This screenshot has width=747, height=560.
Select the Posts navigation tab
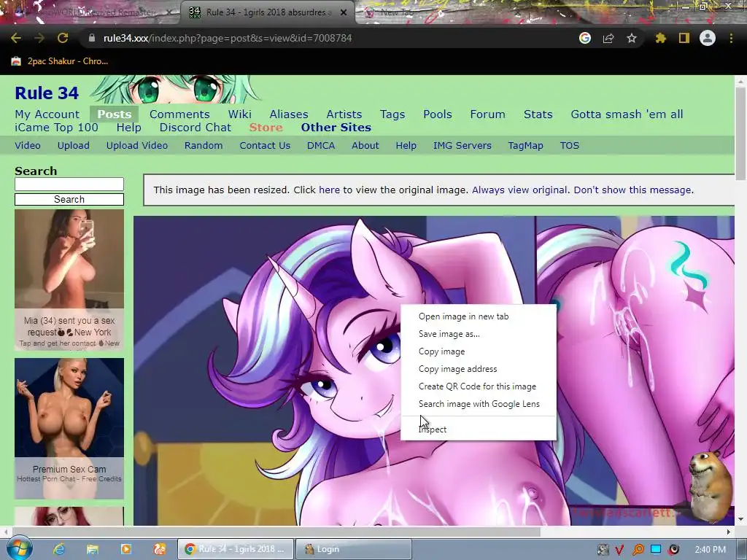(x=115, y=114)
